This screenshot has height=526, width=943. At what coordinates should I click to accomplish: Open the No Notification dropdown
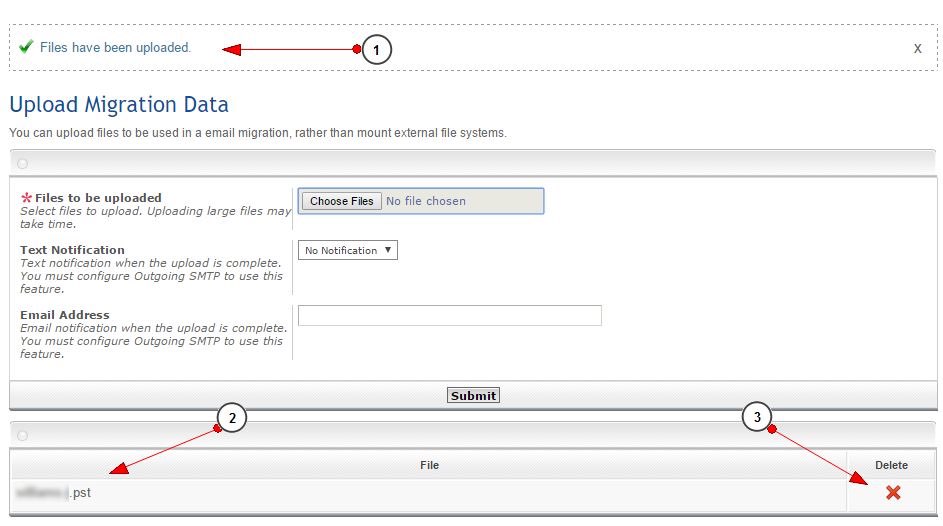pyautogui.click(x=348, y=250)
